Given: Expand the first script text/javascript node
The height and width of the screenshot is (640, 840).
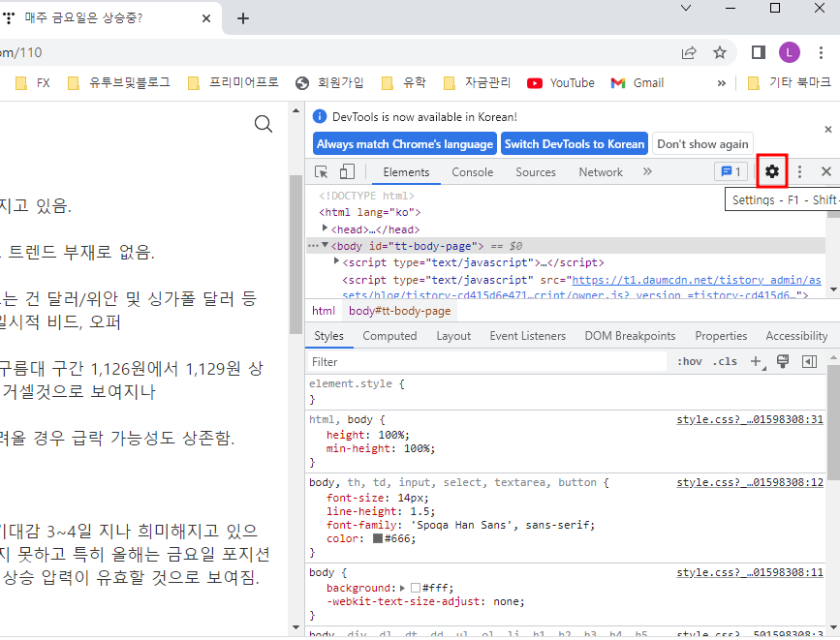Looking at the screenshot, I should pyautogui.click(x=336, y=261).
